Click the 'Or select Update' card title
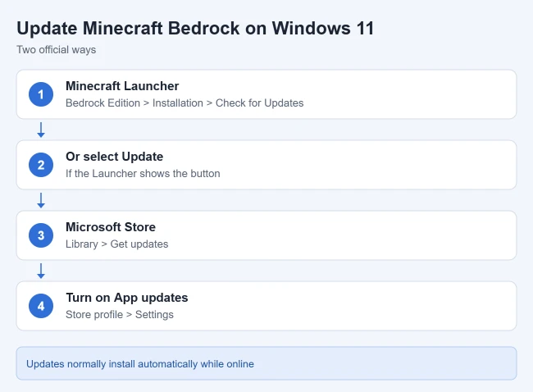The image size is (533, 392). [115, 157]
